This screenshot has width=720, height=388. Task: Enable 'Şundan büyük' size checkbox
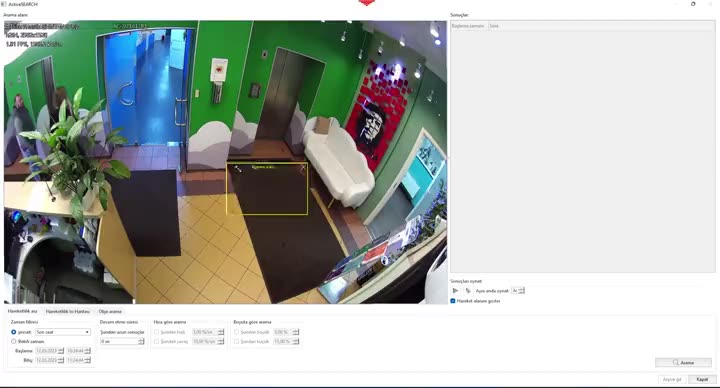[x=236, y=332]
